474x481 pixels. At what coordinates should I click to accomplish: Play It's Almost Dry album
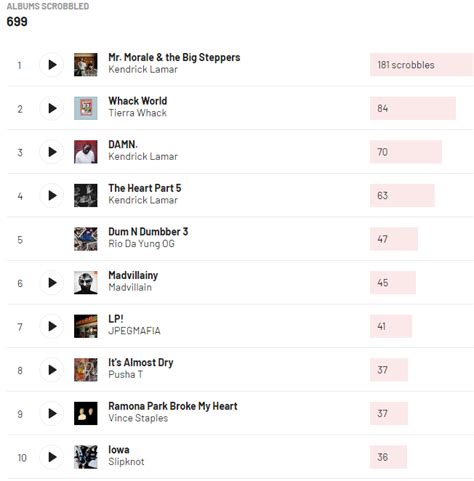click(x=52, y=370)
